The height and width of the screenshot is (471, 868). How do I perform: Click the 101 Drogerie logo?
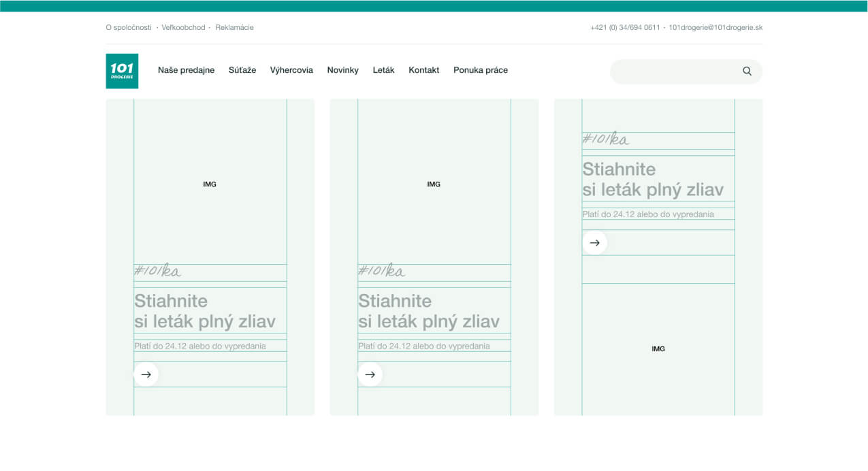pos(122,71)
